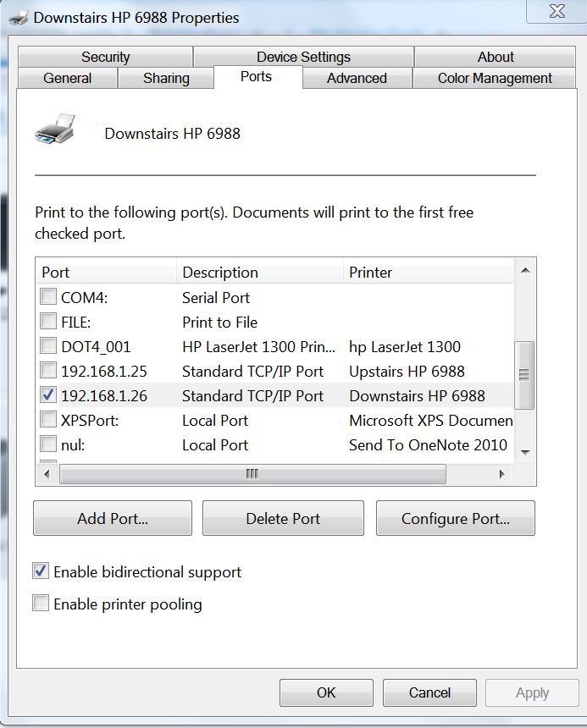
Task: Open the Advanced tab
Action: pos(357,78)
